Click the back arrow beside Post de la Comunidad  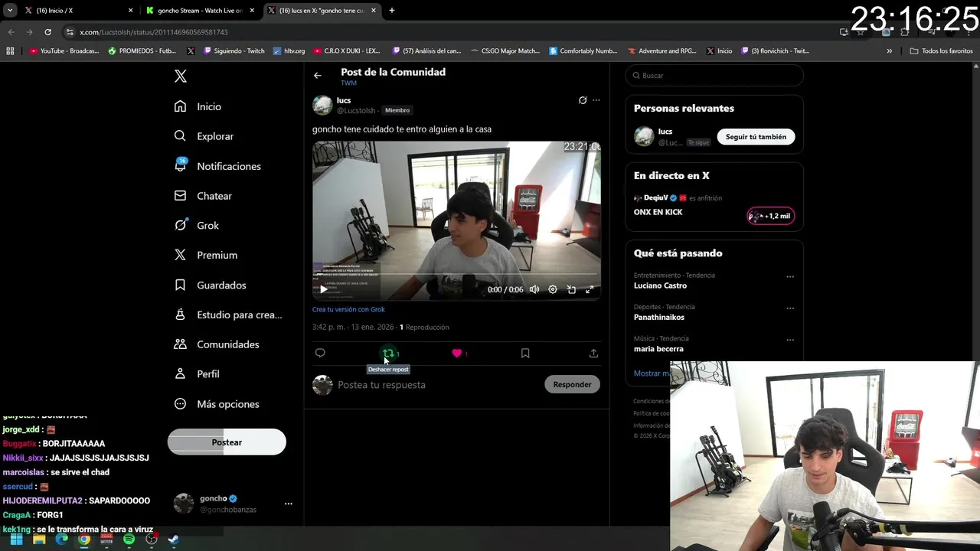click(318, 75)
